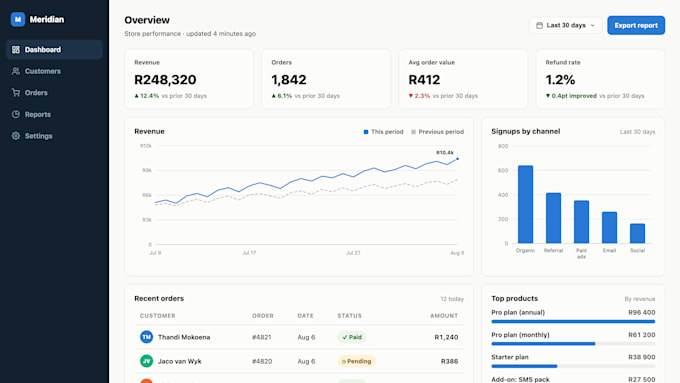This screenshot has width=680, height=383.
Task: Click the Customer column header
Action: coord(157,316)
